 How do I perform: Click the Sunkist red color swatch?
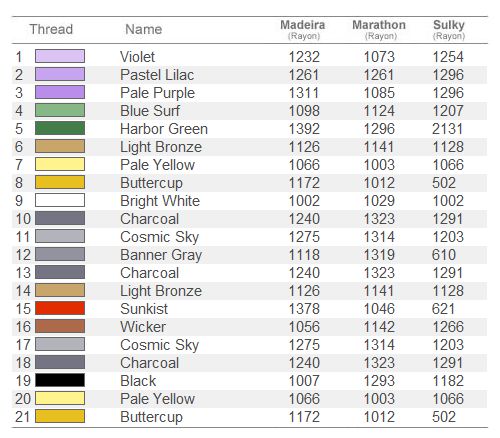tap(60, 308)
